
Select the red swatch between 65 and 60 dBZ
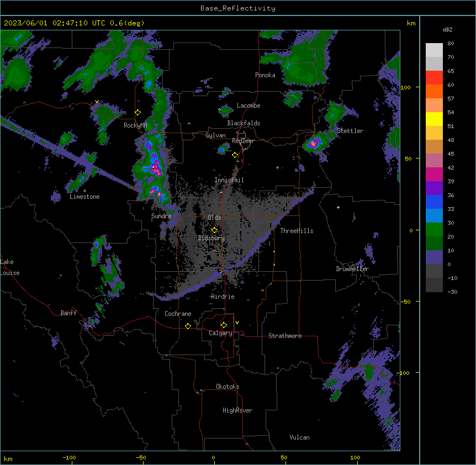[434, 78]
